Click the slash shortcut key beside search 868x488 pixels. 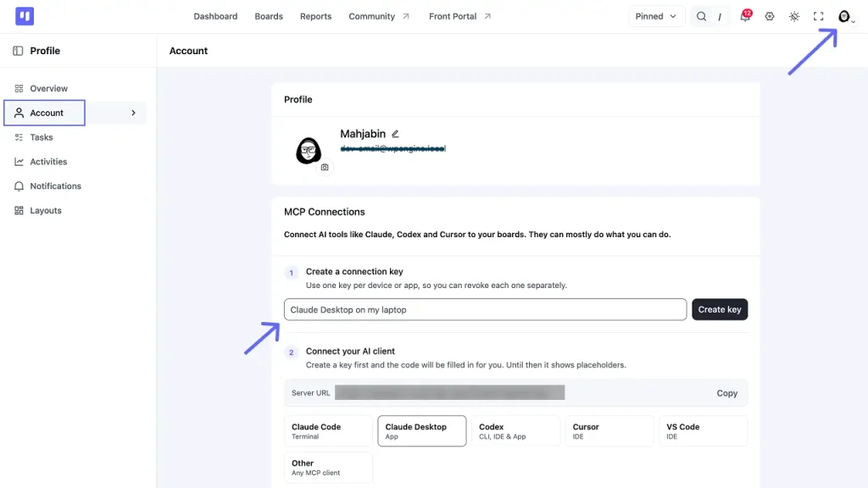[x=720, y=17]
